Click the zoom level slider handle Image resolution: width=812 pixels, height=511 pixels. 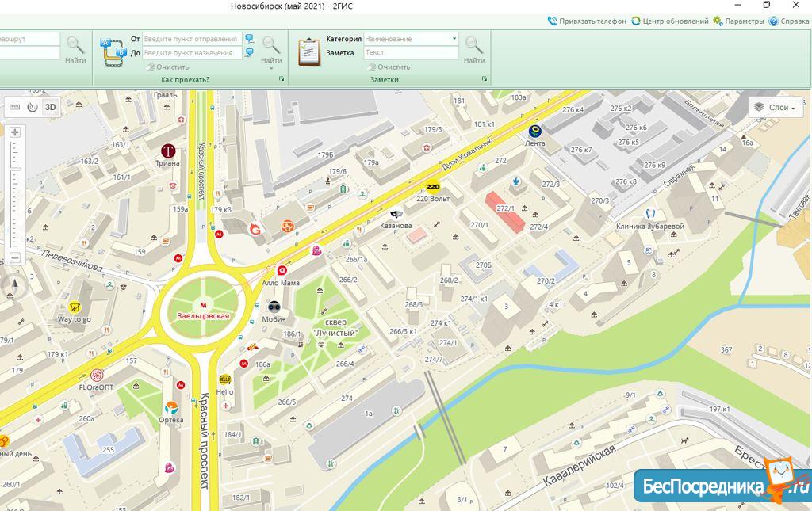tap(14, 170)
